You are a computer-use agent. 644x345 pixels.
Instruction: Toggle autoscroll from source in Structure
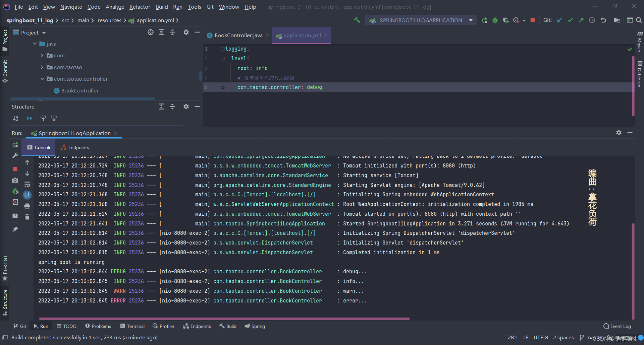coord(54,118)
